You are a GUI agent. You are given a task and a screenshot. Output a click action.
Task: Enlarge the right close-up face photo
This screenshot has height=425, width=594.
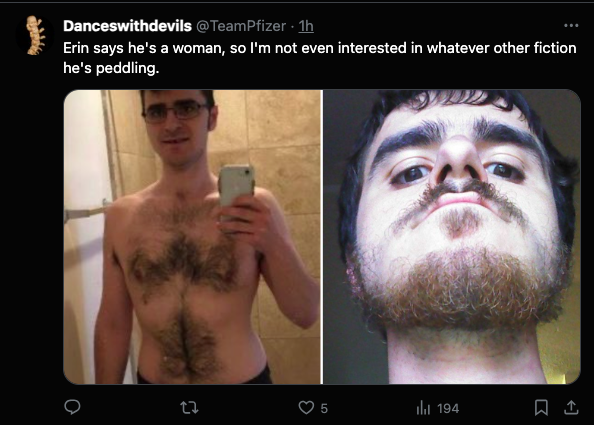pos(452,237)
